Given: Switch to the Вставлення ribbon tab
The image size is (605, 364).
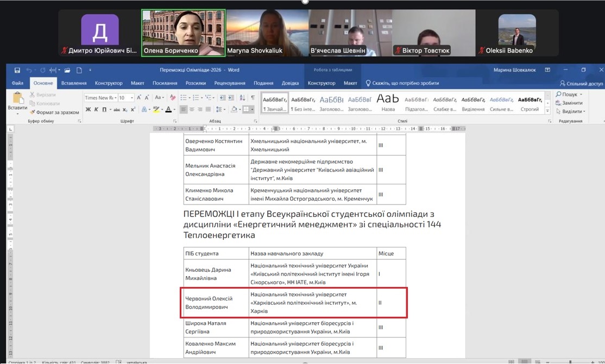Looking at the screenshot, I should [74, 83].
